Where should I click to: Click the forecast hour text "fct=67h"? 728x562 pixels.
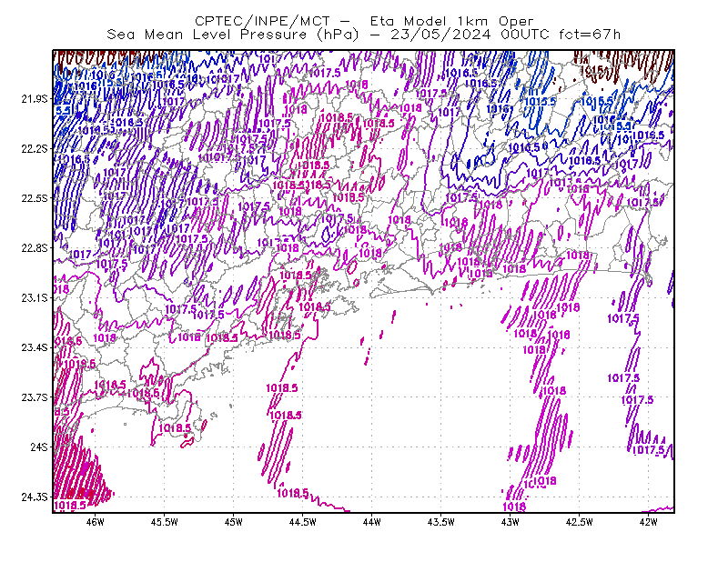[590, 35]
